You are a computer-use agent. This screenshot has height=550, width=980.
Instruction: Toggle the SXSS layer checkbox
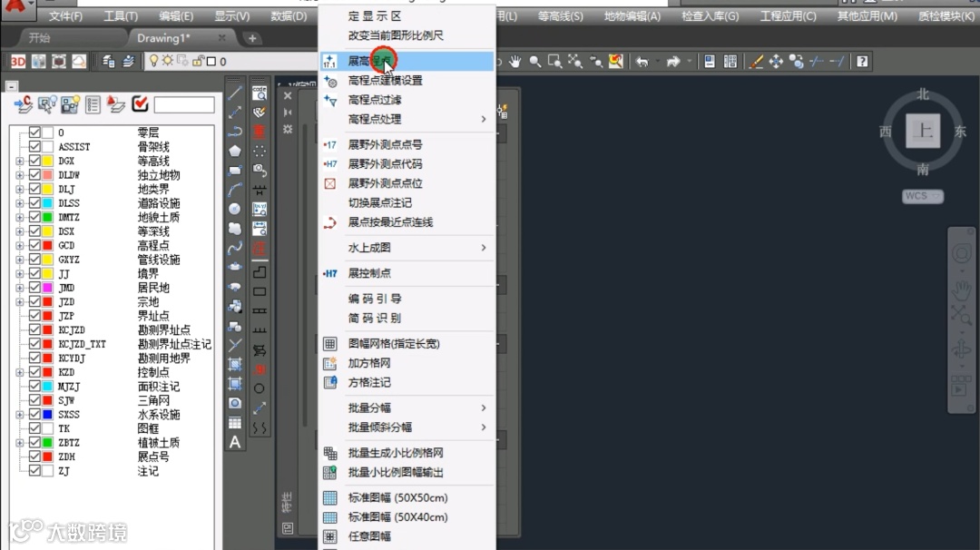(35, 415)
